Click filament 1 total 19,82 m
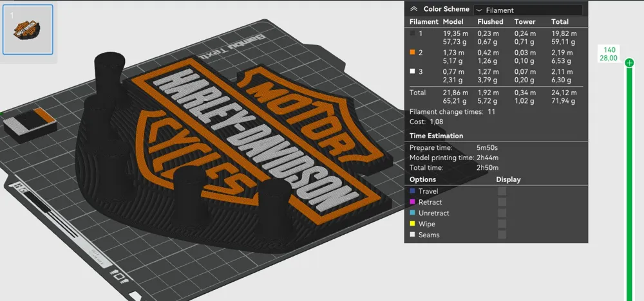 pyautogui.click(x=564, y=33)
